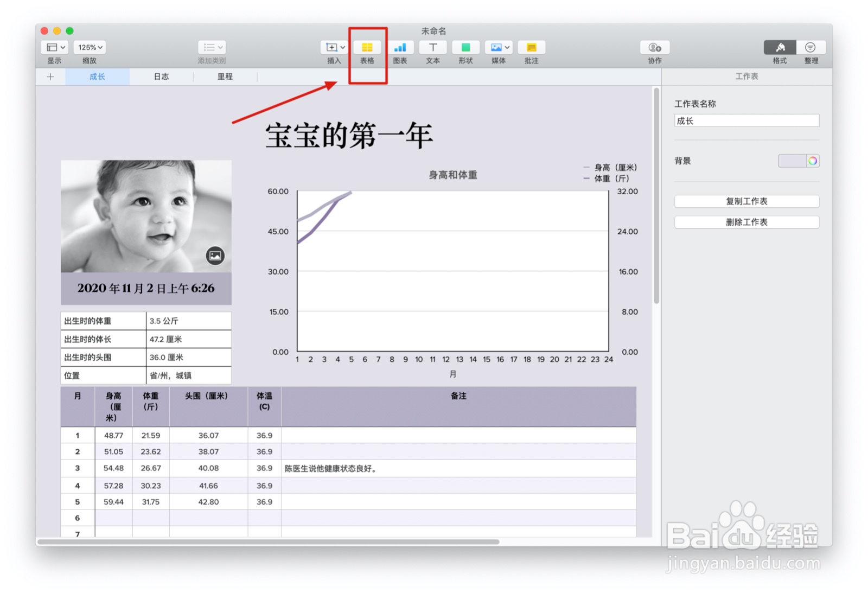Switch to the 日志 sheet tab
868x593 pixels.
coord(161,76)
